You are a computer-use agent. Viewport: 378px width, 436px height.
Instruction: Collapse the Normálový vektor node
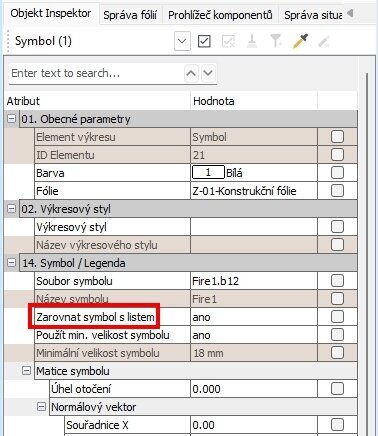point(41,406)
